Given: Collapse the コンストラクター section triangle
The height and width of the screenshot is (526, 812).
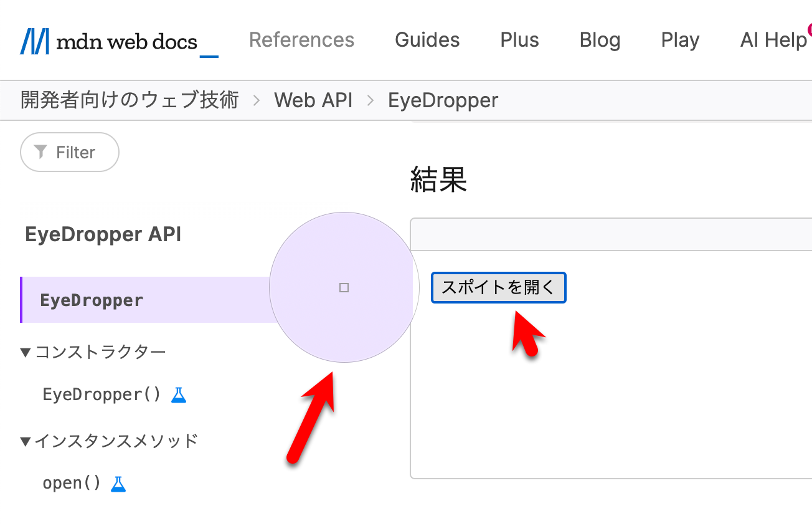Looking at the screenshot, I should pos(25,351).
